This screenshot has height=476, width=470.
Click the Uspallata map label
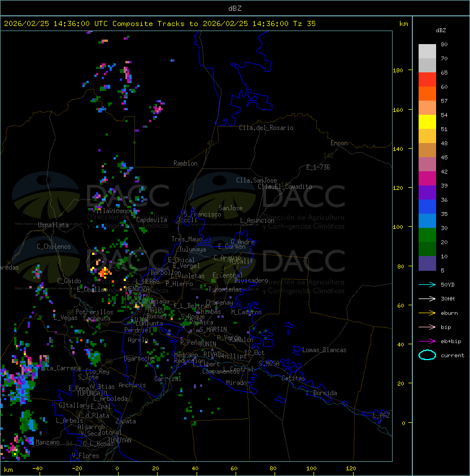point(53,225)
